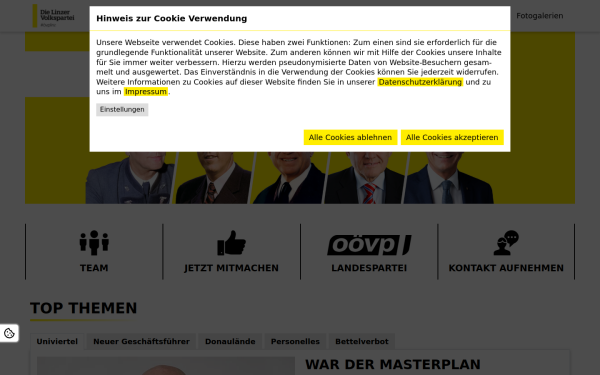600x375 pixels.
Task: Click Die Linzer Volkspartei logo
Action: click(x=54, y=16)
